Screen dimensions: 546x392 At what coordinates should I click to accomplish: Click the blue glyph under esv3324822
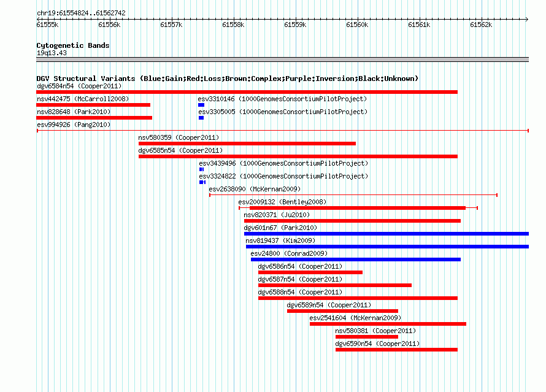coord(202,182)
